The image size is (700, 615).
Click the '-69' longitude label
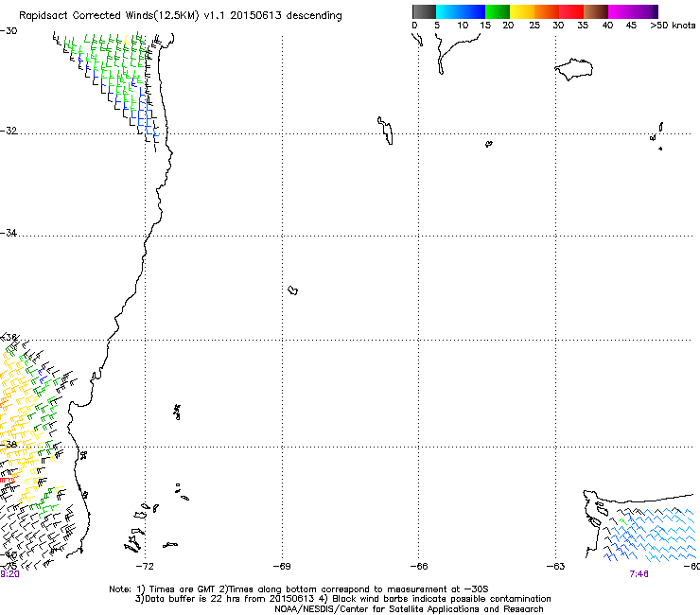coord(282,567)
